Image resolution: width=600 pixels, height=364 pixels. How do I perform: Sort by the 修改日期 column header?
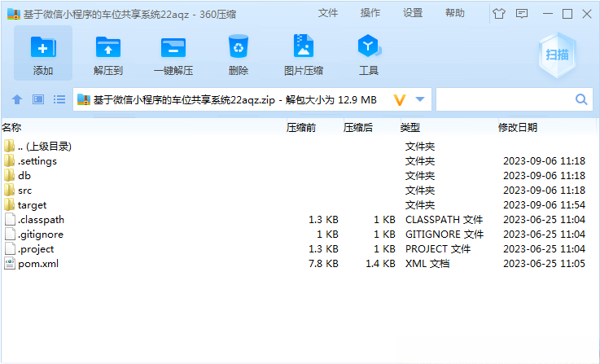coord(518,128)
